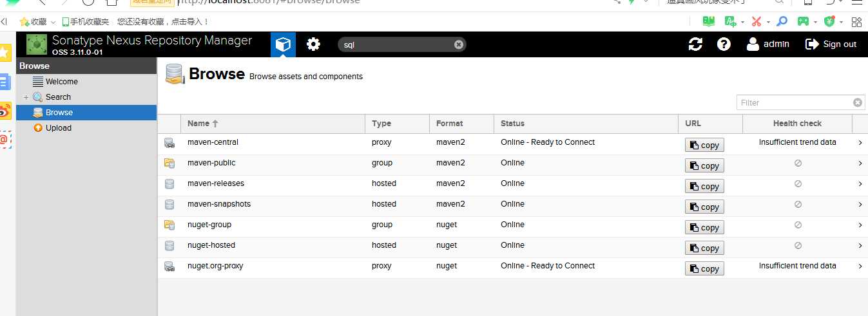Expand the maven-snapshots row arrow
This screenshot has height=316, width=868.
pyautogui.click(x=860, y=205)
